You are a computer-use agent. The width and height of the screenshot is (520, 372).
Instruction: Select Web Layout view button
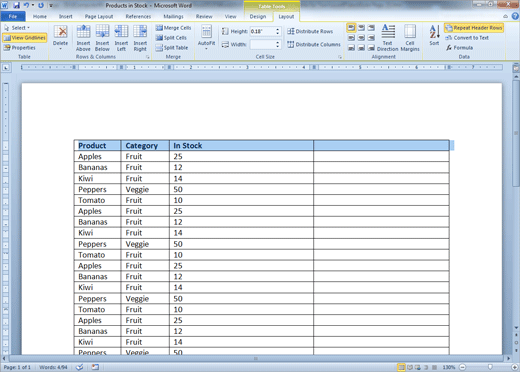(418, 367)
